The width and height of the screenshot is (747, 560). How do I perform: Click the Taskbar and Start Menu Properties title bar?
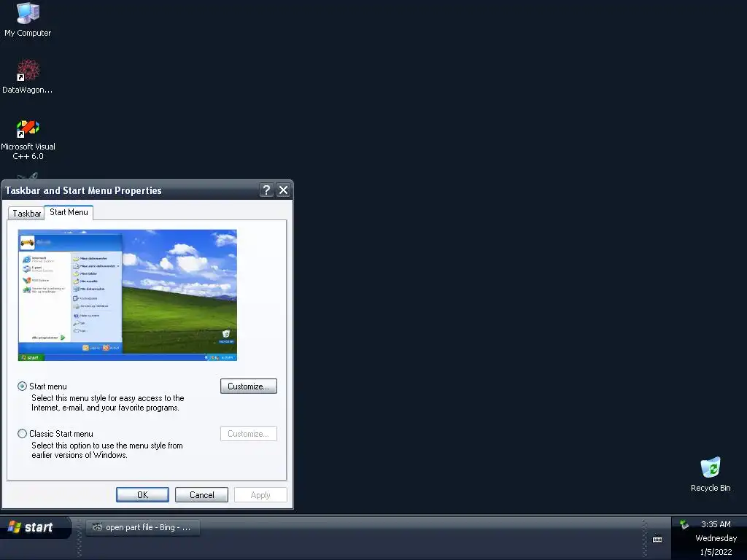[131, 190]
